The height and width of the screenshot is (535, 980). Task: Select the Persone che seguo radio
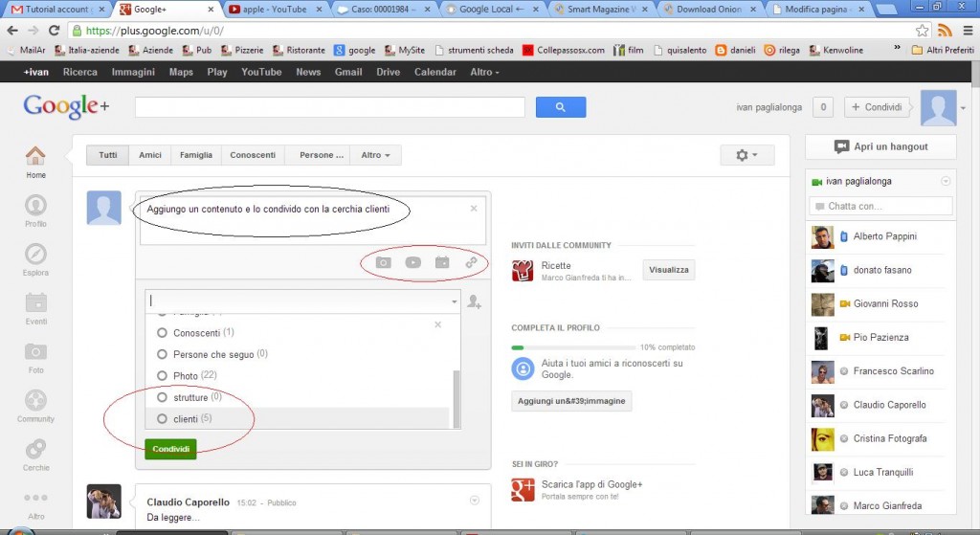point(162,354)
